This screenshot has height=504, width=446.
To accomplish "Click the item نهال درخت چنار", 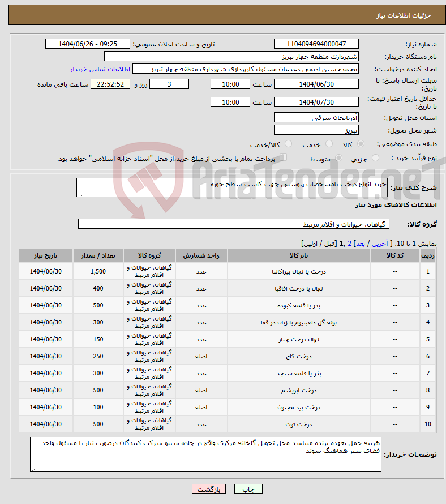I will (x=299, y=339).
